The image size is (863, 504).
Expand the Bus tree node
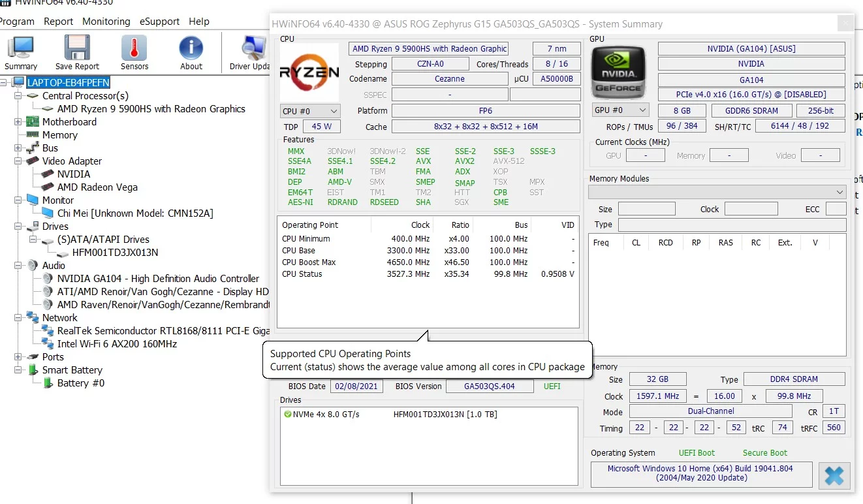pos(18,148)
